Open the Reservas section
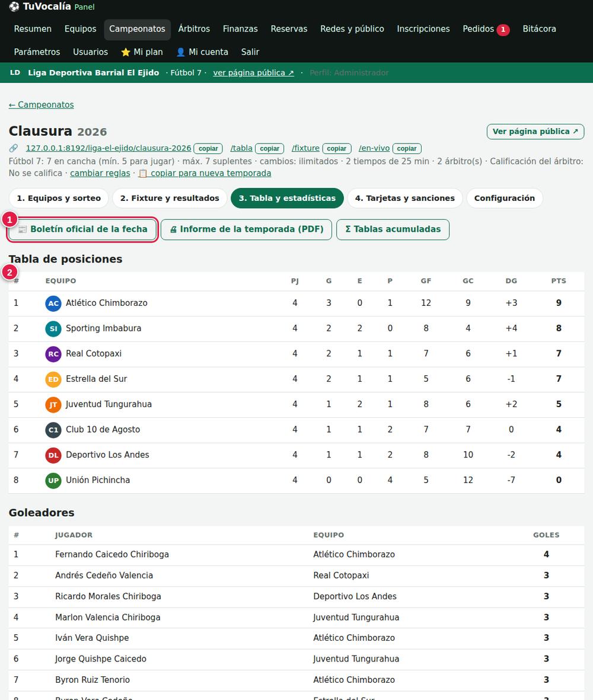Screen dimensions: 593x700 tap(289, 29)
